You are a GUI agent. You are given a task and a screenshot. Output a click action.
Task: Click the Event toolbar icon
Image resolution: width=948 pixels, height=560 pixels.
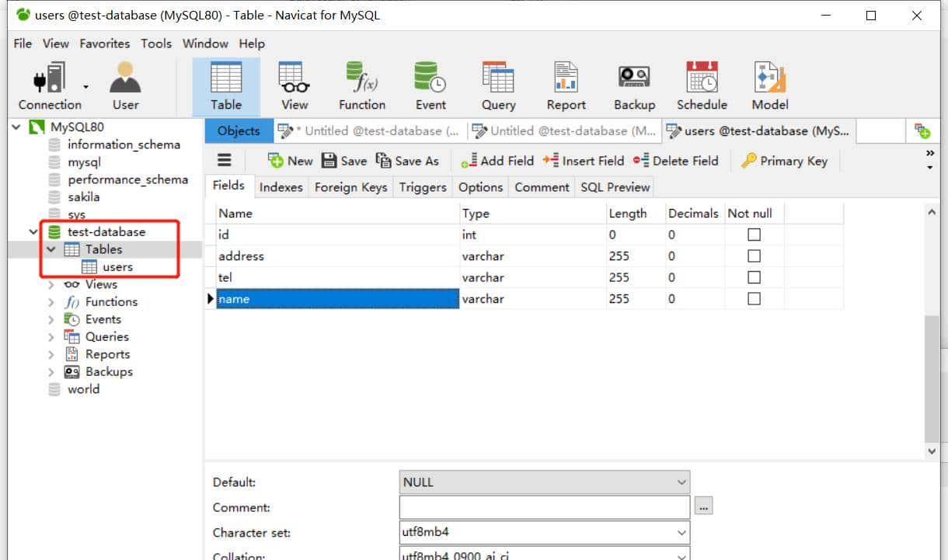tap(430, 86)
